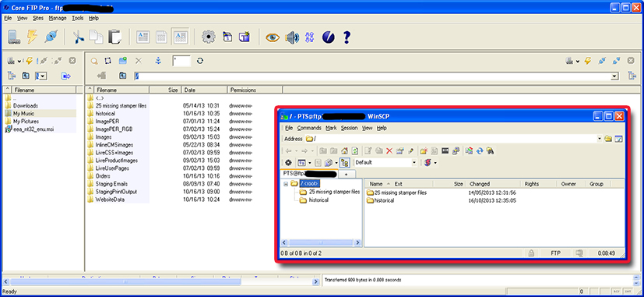The width and height of the screenshot is (644, 297).
Task: Open the Sites menu in Core FTP
Action: [x=38, y=18]
